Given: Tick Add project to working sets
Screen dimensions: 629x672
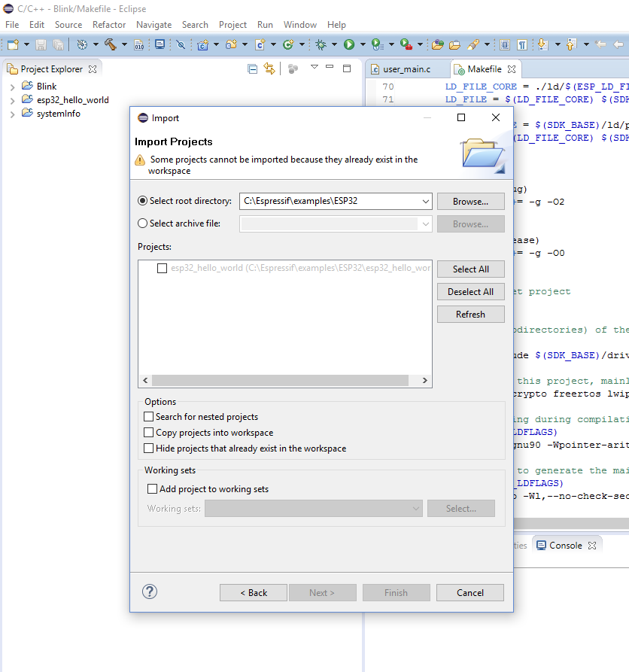Looking at the screenshot, I should tap(152, 489).
